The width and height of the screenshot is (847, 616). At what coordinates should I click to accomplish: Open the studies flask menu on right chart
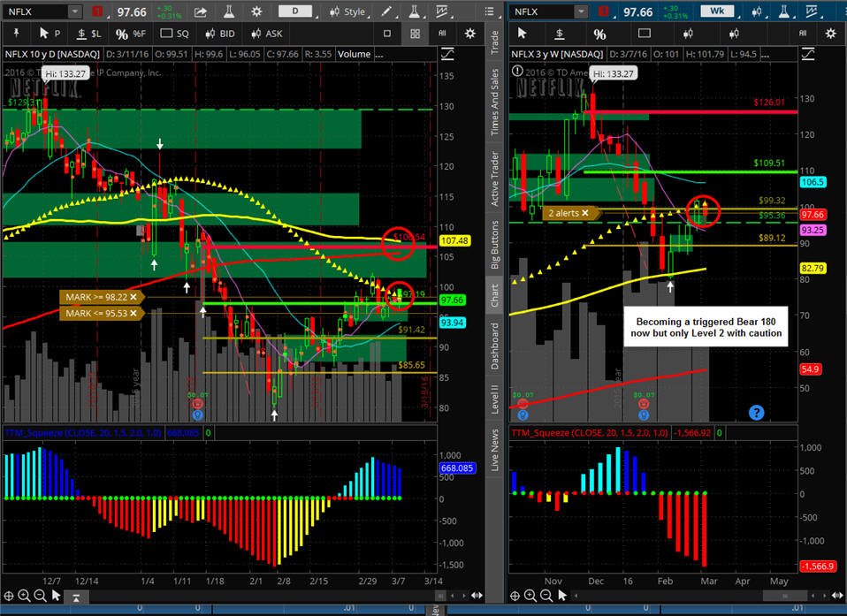coord(784,11)
